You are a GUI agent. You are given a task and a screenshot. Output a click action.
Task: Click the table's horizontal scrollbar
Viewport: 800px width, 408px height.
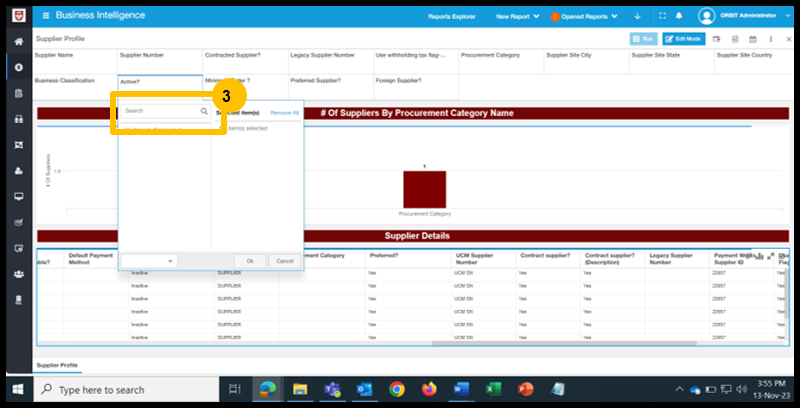point(564,343)
